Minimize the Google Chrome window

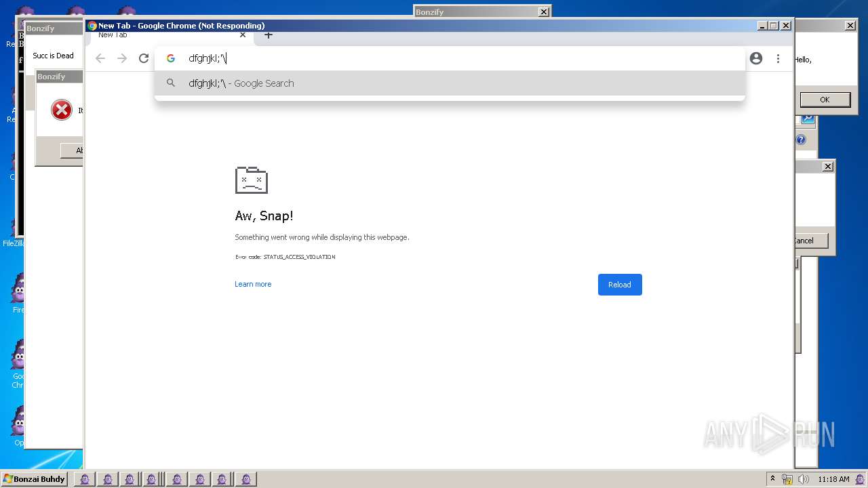[762, 26]
